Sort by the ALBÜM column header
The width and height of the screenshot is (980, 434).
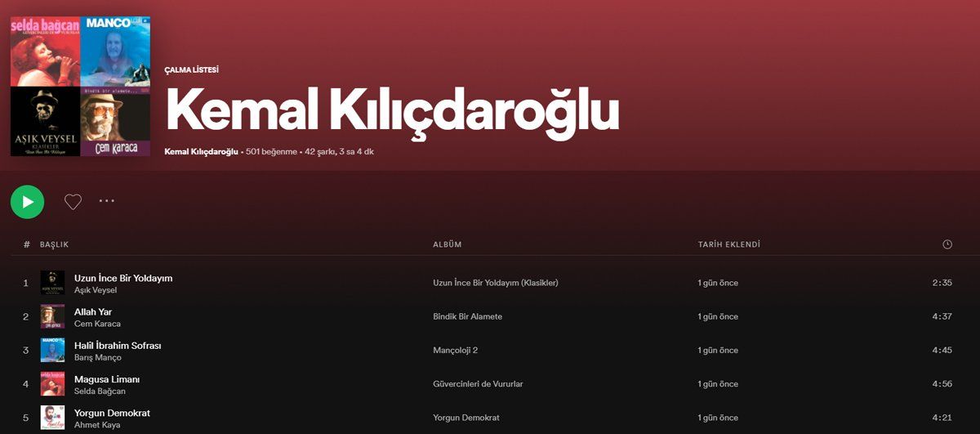click(447, 244)
